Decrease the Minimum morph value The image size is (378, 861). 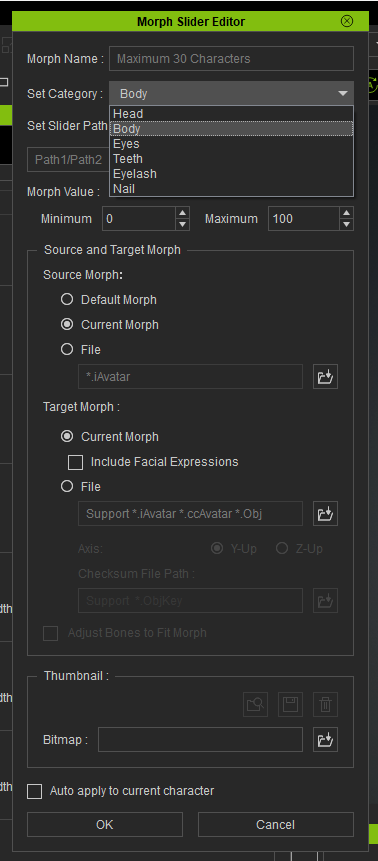tap(183, 224)
